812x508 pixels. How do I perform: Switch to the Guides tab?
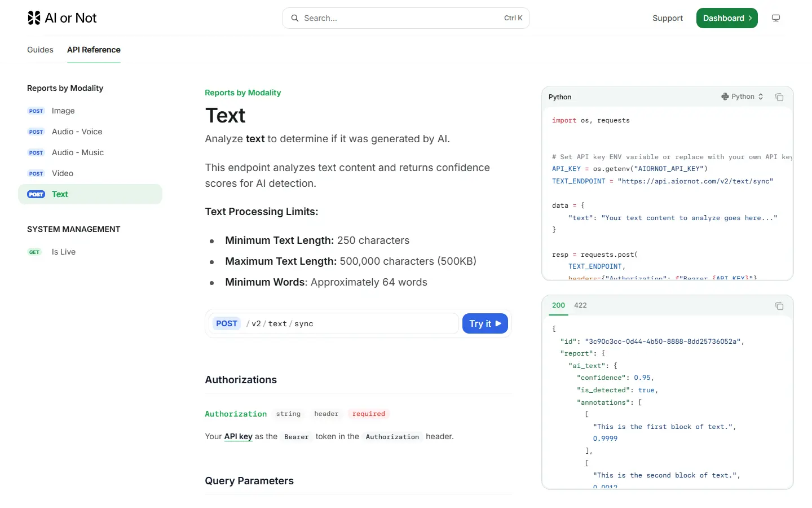click(40, 50)
